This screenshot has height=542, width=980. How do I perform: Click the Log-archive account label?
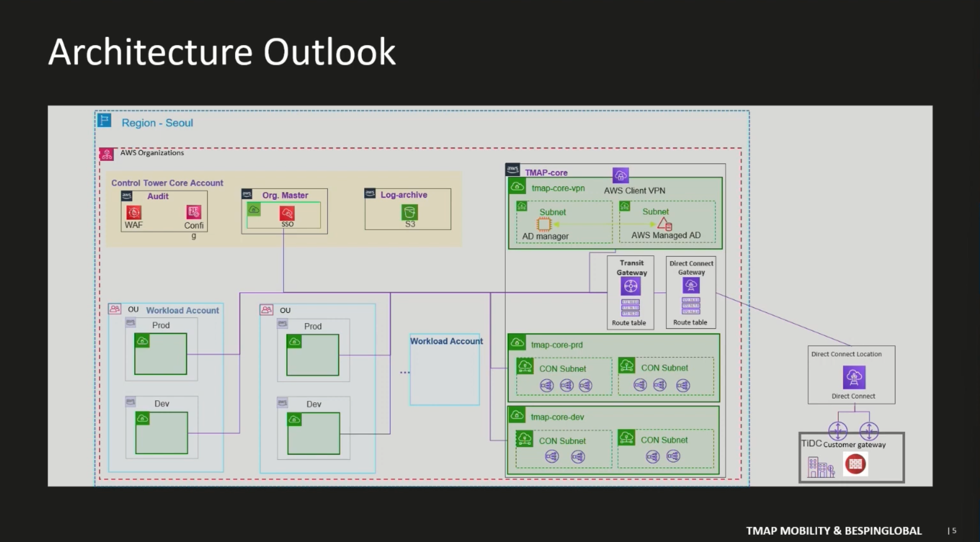[404, 195]
